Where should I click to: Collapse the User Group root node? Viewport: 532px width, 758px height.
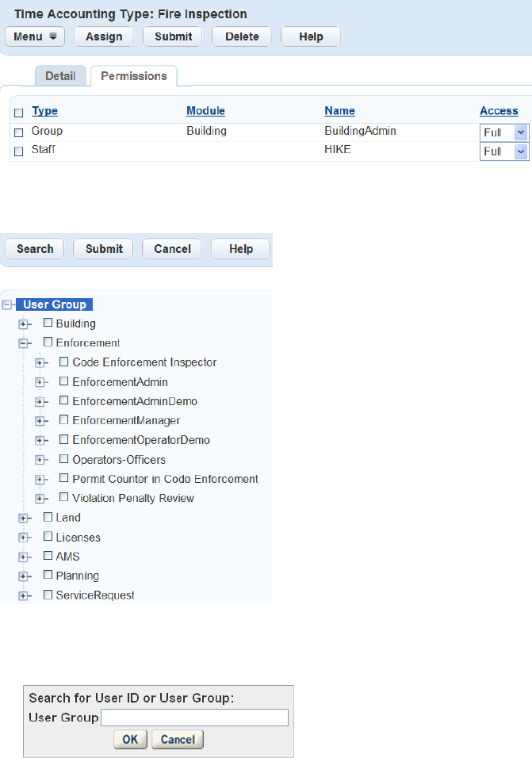7,304
